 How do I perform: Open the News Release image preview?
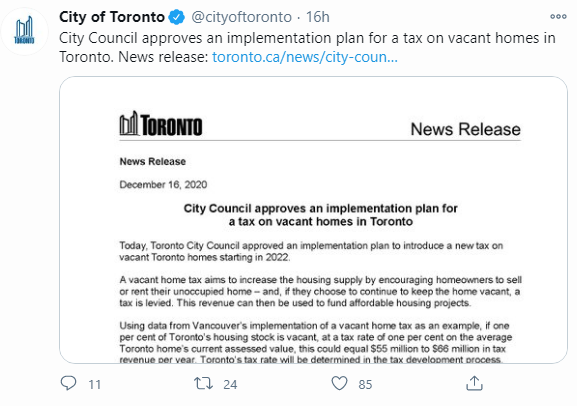(x=313, y=220)
